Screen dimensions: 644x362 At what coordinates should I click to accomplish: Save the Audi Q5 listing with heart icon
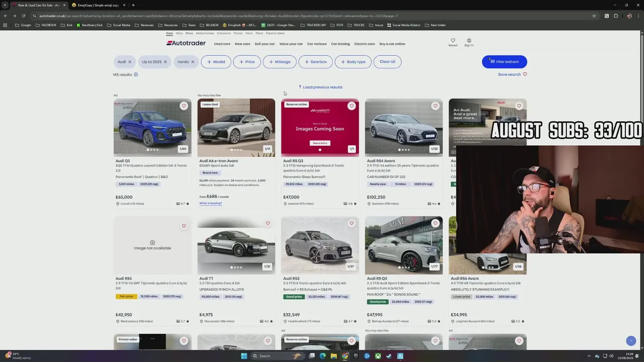[184, 106]
